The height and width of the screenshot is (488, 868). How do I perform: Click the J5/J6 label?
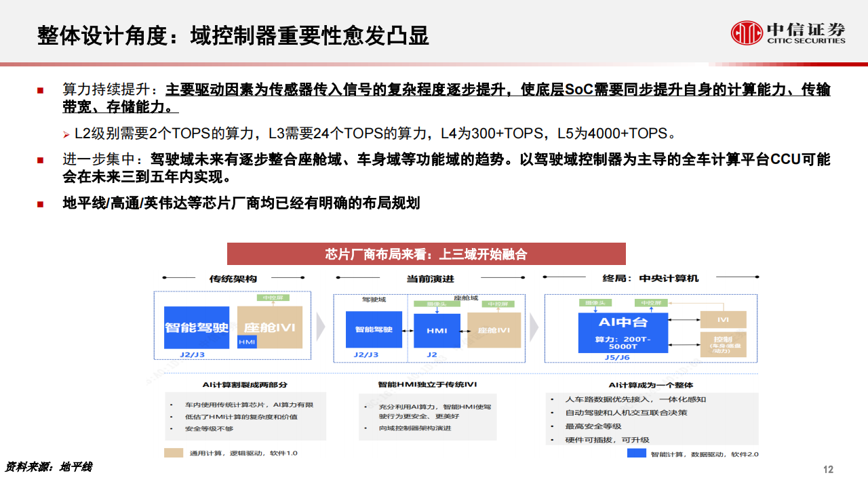pyautogui.click(x=616, y=357)
